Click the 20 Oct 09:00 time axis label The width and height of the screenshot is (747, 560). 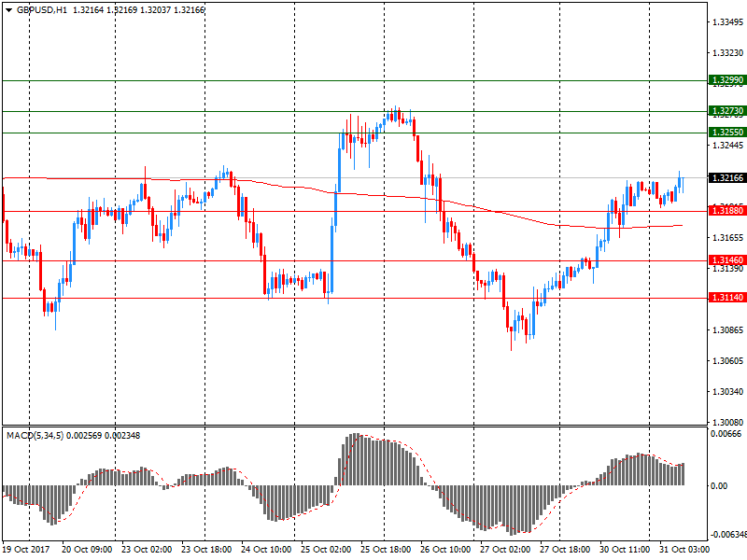(87, 549)
